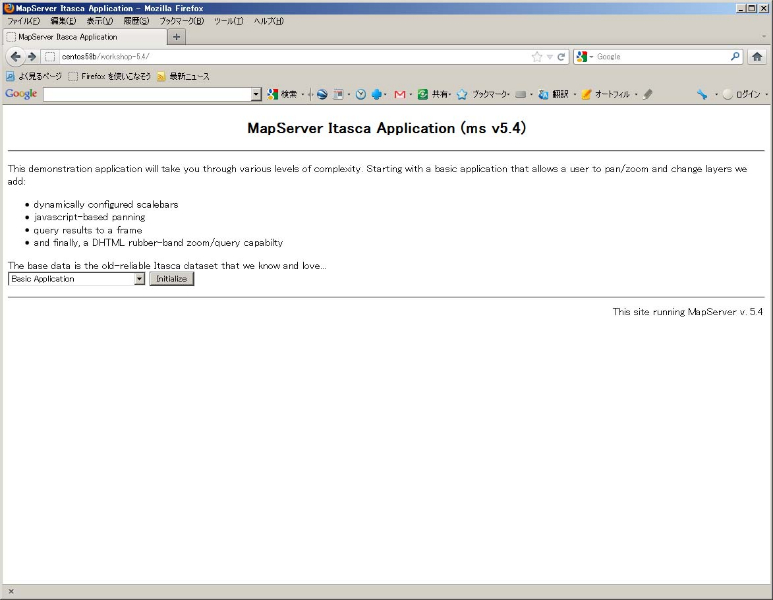
Task: Expand the Basic Application dropdown
Action: tap(139, 279)
